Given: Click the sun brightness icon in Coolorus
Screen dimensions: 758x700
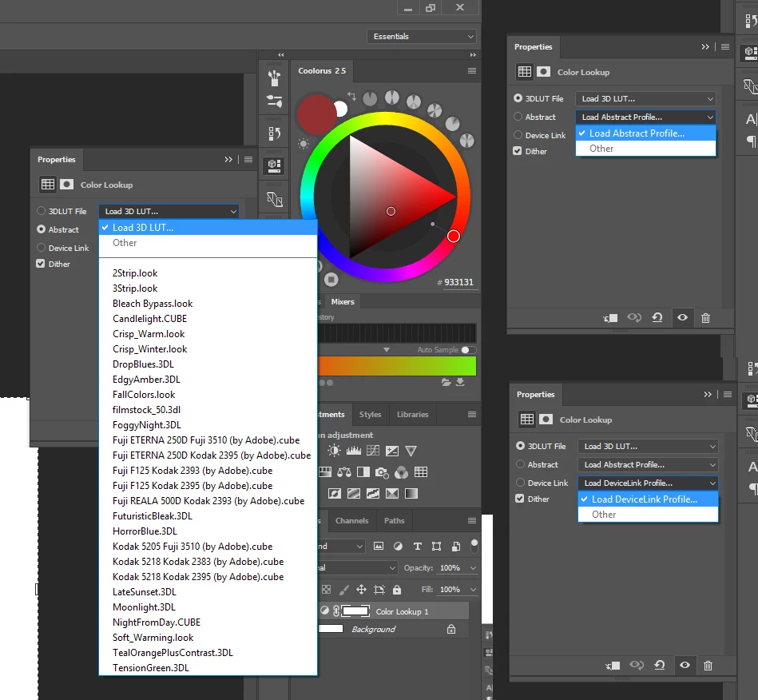Looking at the screenshot, I should point(304,144).
